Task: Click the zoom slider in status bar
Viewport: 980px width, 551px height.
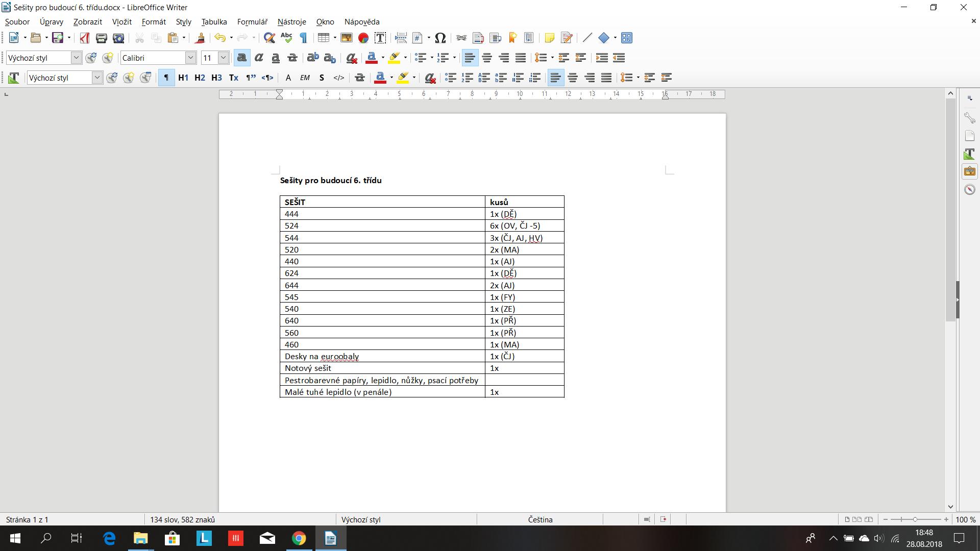Action: click(915, 519)
